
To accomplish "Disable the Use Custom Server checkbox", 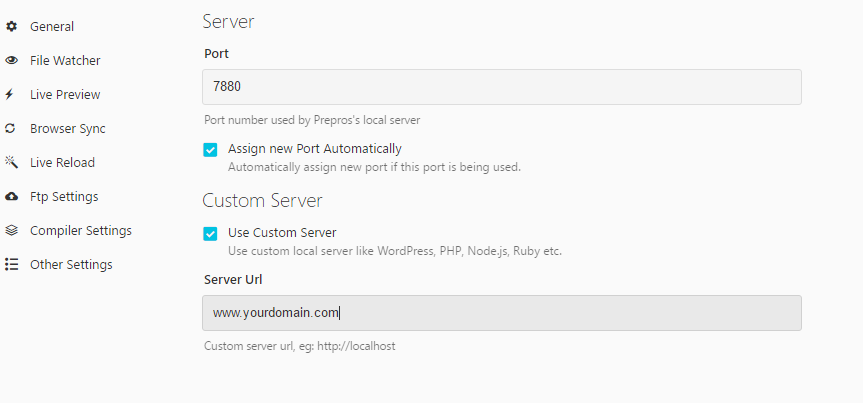I will coord(210,234).
